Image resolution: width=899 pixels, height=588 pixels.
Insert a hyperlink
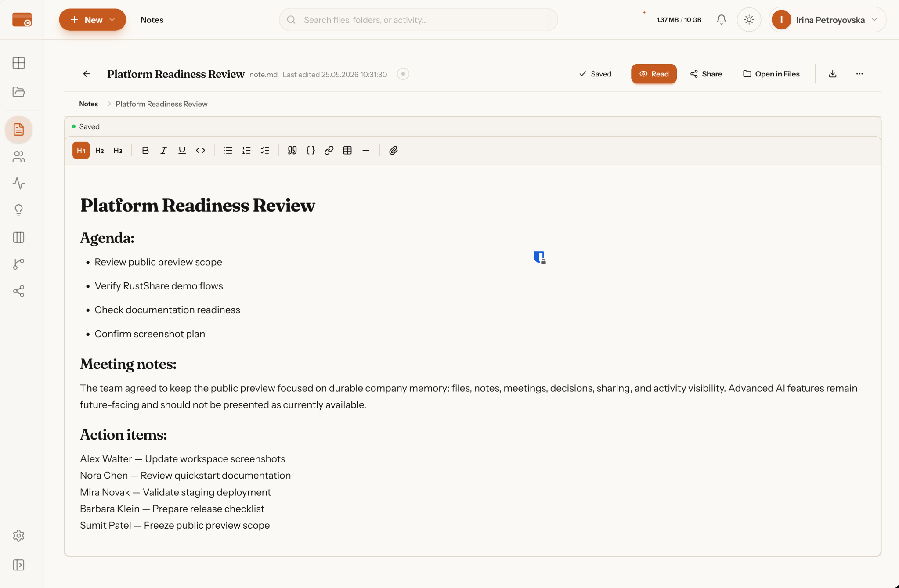(x=329, y=151)
